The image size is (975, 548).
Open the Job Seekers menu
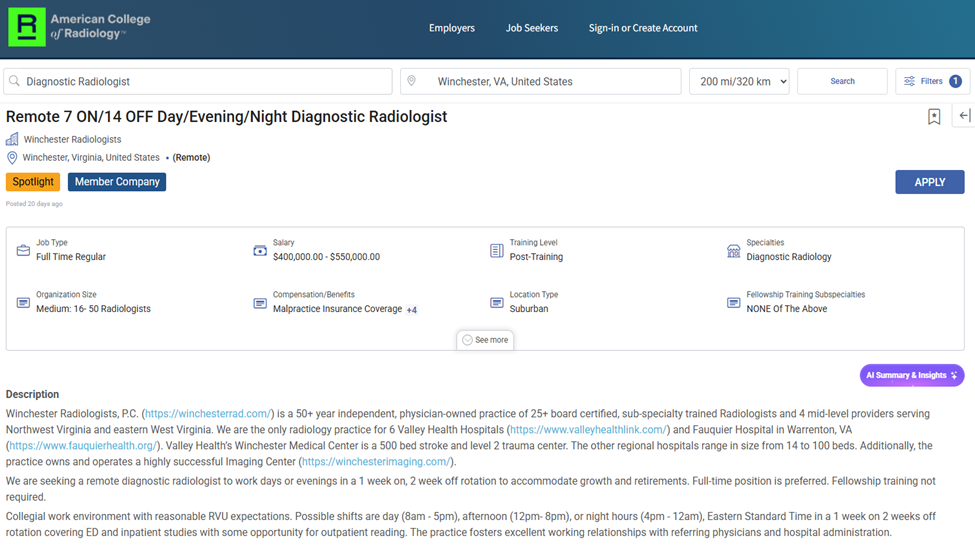pos(532,28)
